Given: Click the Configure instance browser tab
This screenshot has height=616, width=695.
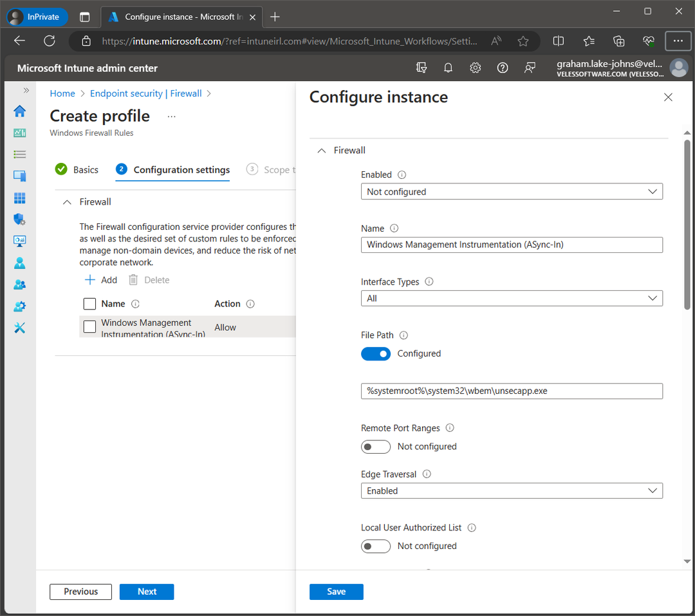Looking at the screenshot, I should click(x=181, y=17).
